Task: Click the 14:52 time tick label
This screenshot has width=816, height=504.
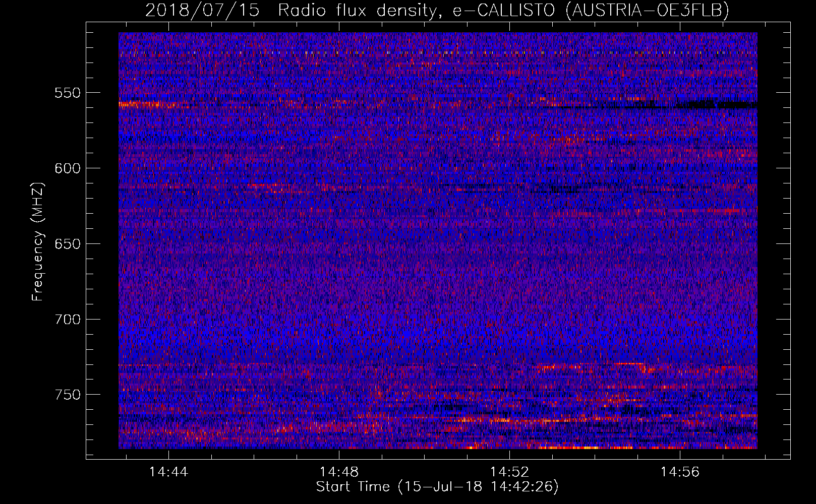Action: click(x=510, y=472)
